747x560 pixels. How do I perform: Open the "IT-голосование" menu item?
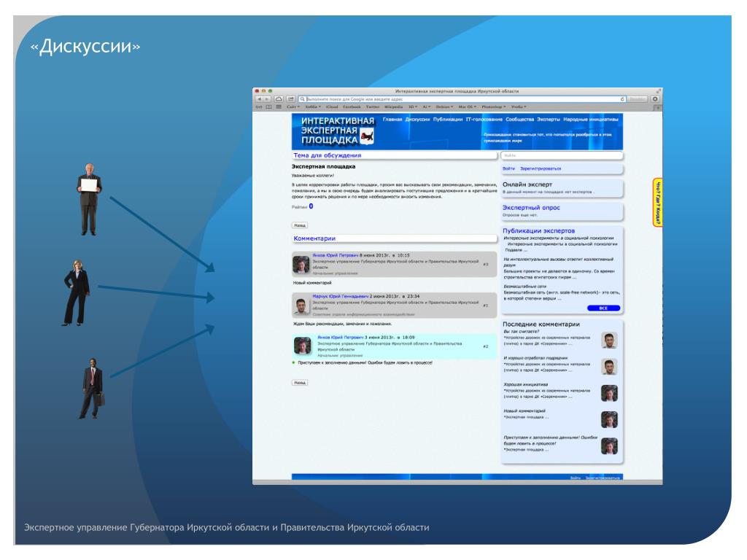point(484,119)
